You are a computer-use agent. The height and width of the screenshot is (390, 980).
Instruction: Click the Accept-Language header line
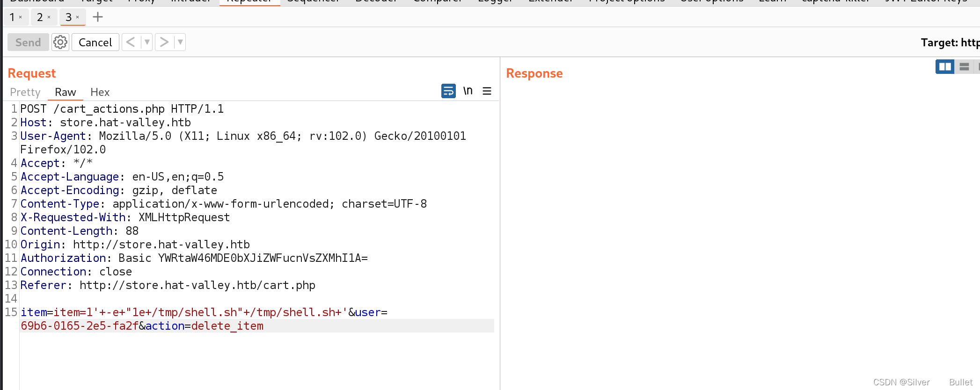122,177
